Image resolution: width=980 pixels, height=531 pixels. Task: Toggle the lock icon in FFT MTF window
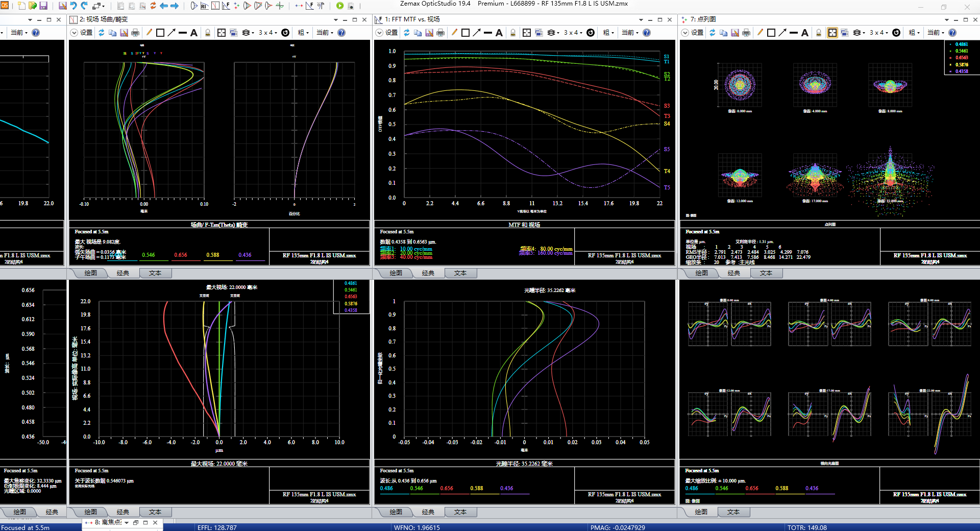click(513, 33)
